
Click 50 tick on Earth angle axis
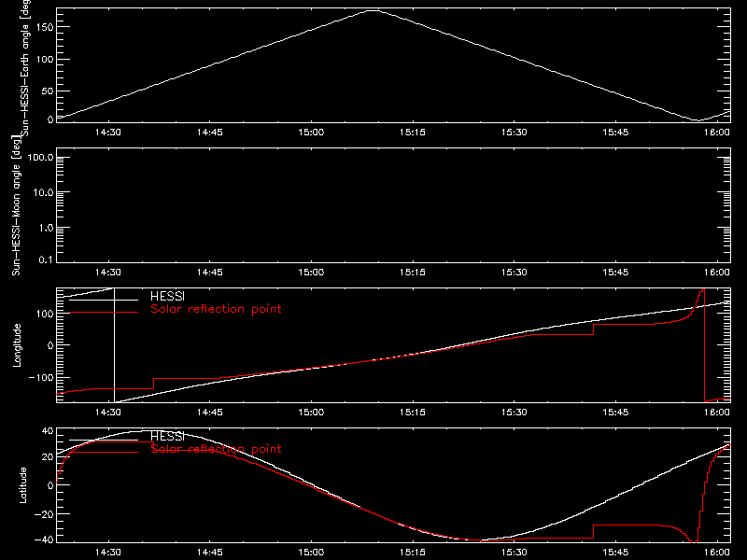[x=48, y=91]
